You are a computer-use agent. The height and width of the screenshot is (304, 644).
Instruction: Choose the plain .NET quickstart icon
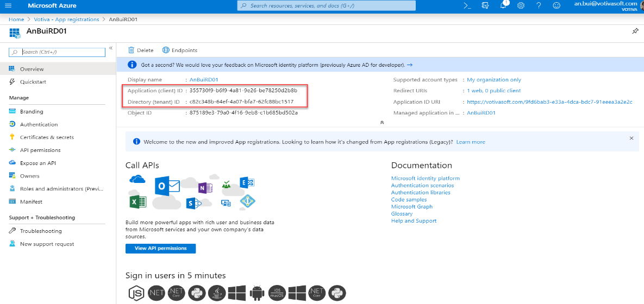tap(156, 293)
